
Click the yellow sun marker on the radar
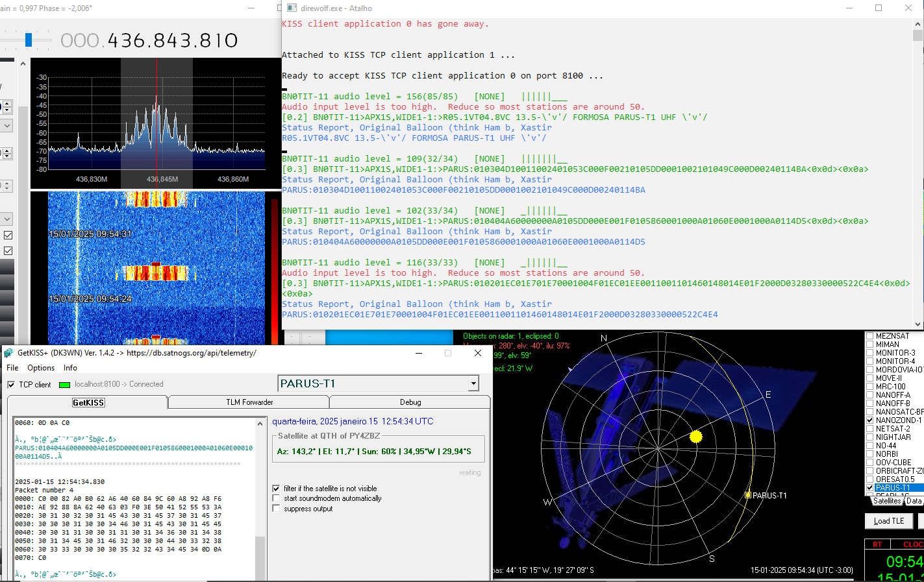coord(696,437)
